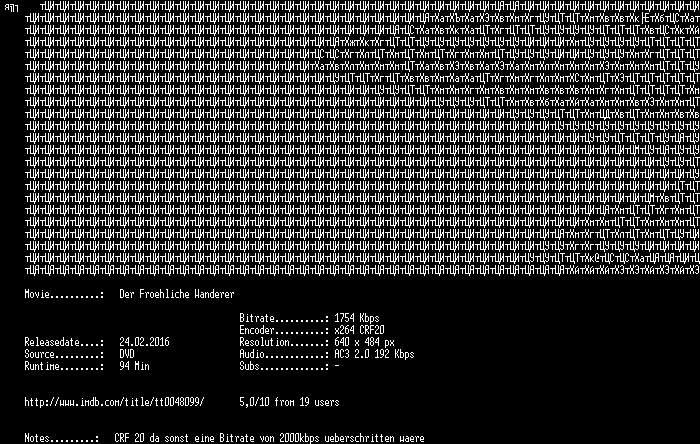Screen dimensions: 700x444
Task: Click the IMDb URL link text
Action: (x=114, y=402)
